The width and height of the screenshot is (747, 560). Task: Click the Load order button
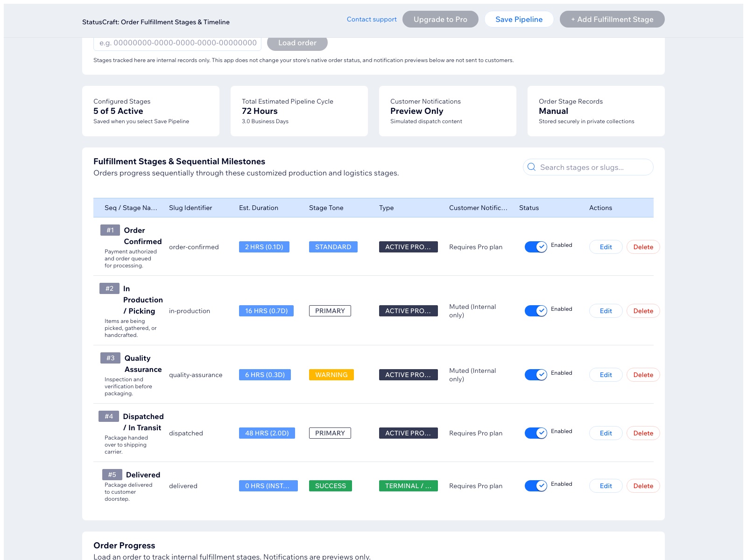pyautogui.click(x=297, y=42)
